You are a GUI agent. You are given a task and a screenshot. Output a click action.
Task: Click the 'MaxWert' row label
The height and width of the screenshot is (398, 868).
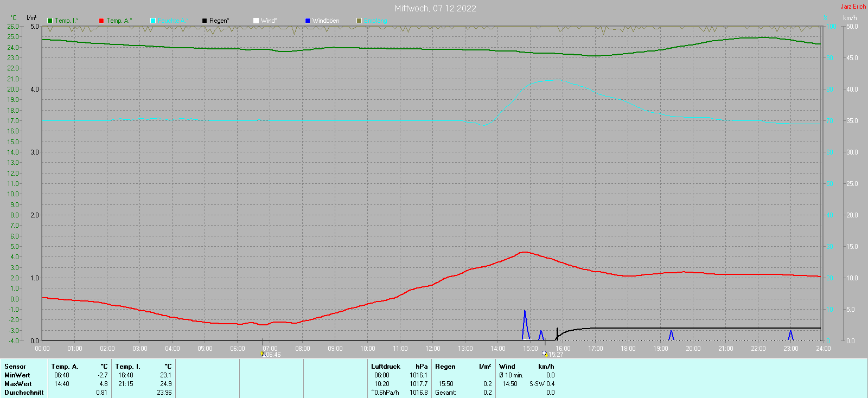pyautogui.click(x=18, y=384)
